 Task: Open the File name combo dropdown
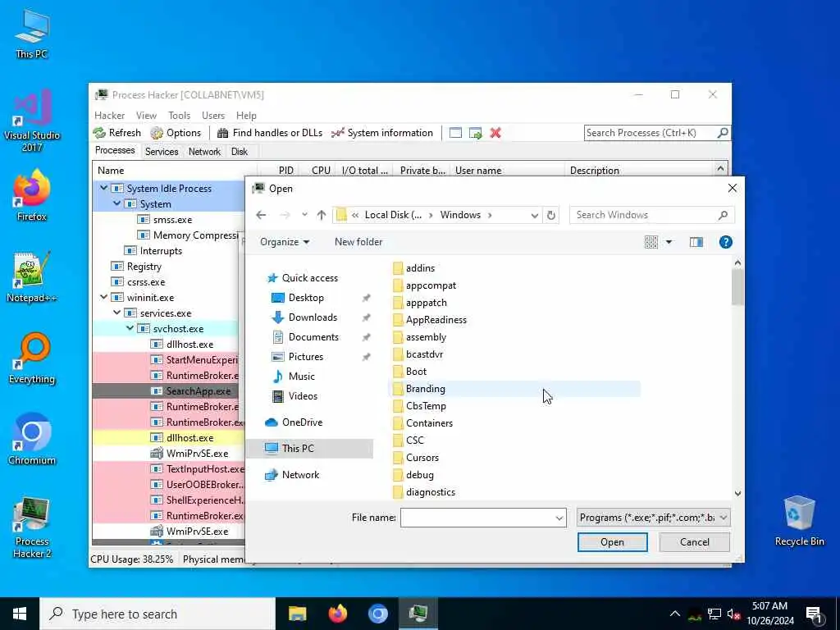tap(559, 518)
